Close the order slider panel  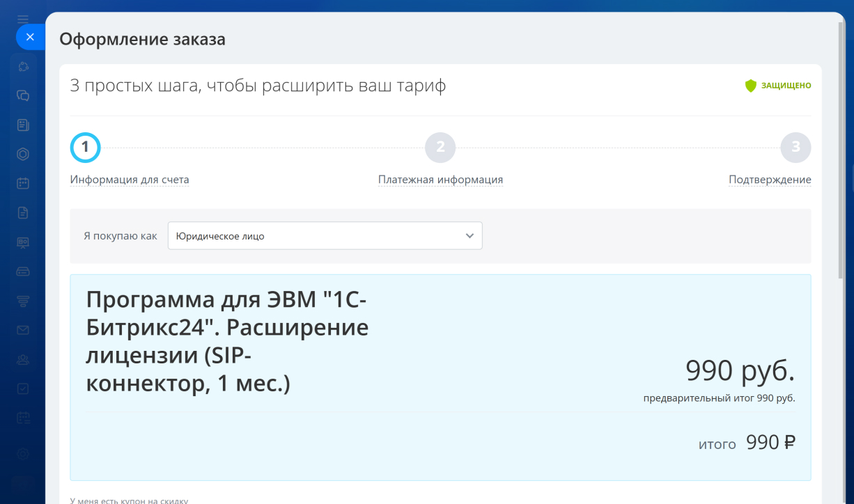tap(30, 37)
